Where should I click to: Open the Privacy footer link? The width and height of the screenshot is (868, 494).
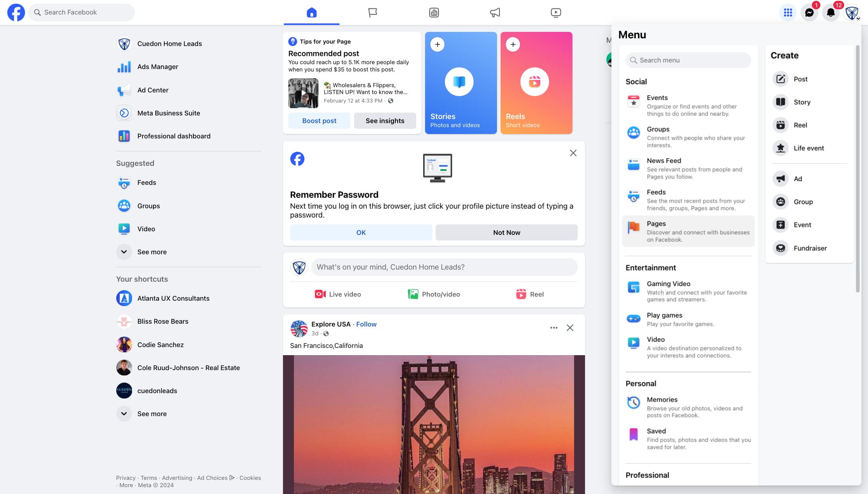point(126,478)
